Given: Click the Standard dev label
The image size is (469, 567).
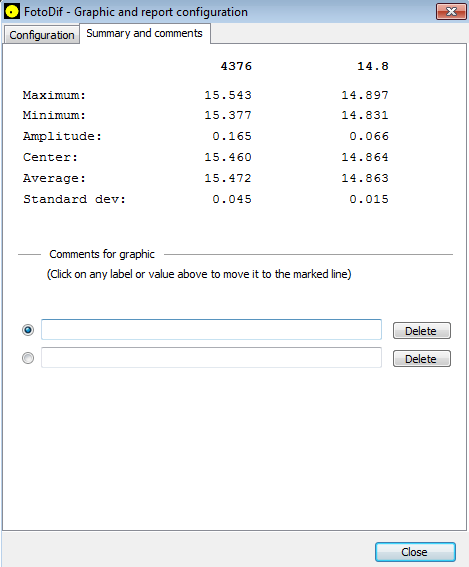Looking at the screenshot, I should [x=74, y=199].
